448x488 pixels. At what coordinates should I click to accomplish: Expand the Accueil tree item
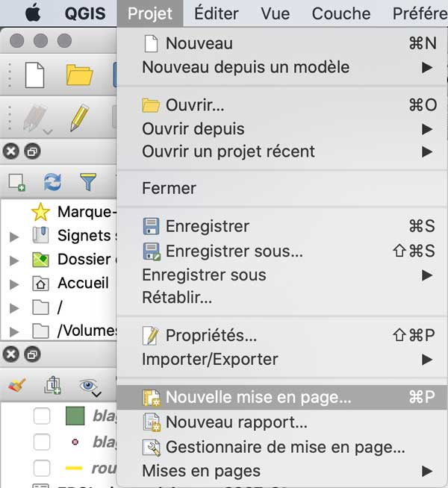14,284
